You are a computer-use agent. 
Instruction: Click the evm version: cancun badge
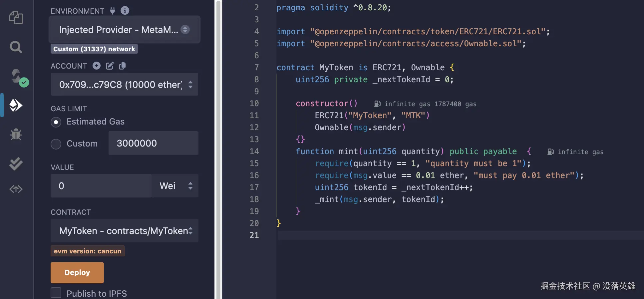88,251
